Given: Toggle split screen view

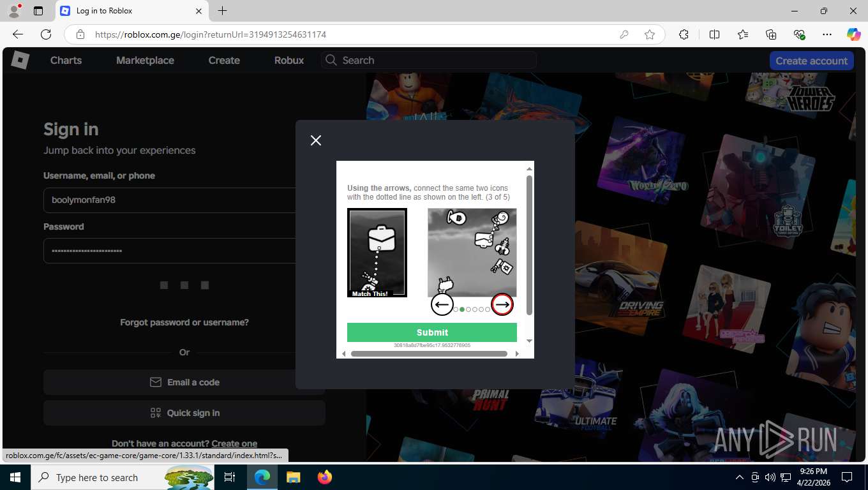Looking at the screenshot, I should [715, 34].
